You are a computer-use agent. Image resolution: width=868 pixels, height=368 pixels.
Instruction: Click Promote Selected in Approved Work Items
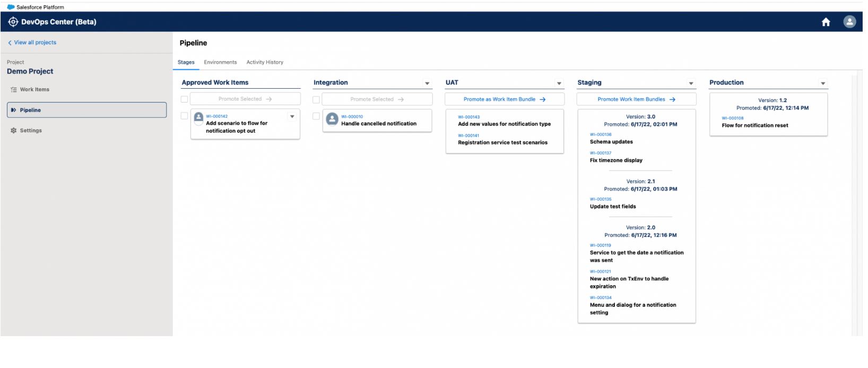(x=245, y=99)
